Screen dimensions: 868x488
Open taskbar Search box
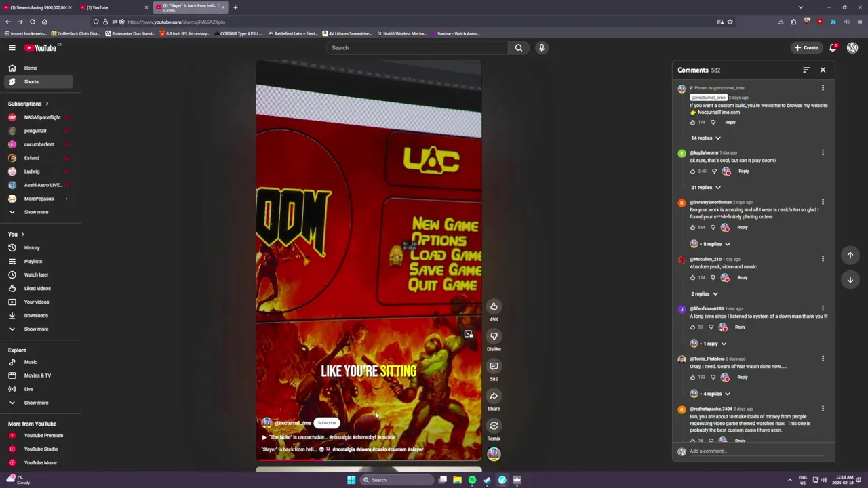[x=397, y=480]
